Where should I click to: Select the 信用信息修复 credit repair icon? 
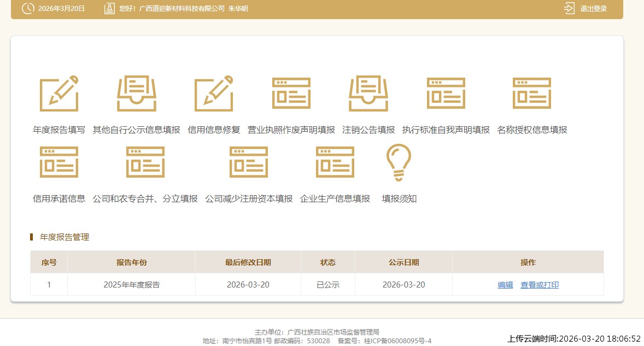pyautogui.click(x=214, y=93)
